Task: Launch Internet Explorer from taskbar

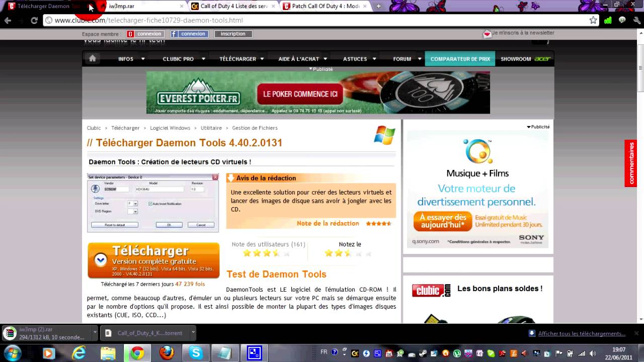Action: pyautogui.click(x=78, y=353)
